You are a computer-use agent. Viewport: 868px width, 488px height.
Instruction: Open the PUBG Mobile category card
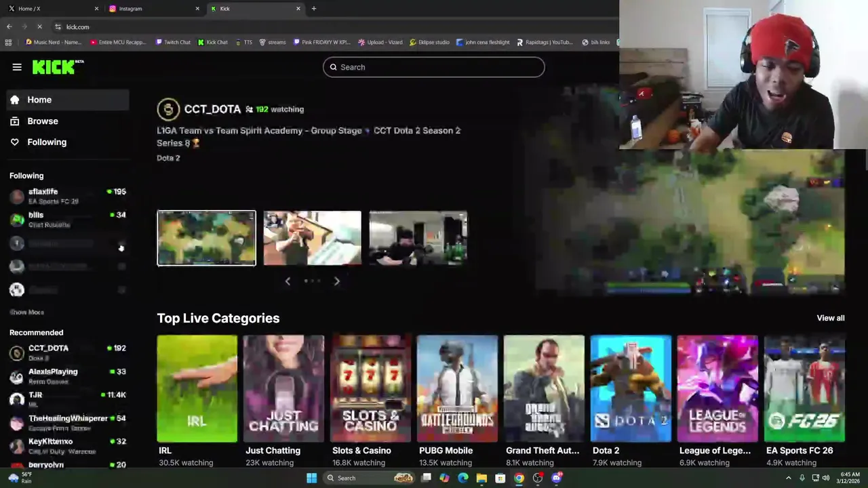click(x=458, y=388)
